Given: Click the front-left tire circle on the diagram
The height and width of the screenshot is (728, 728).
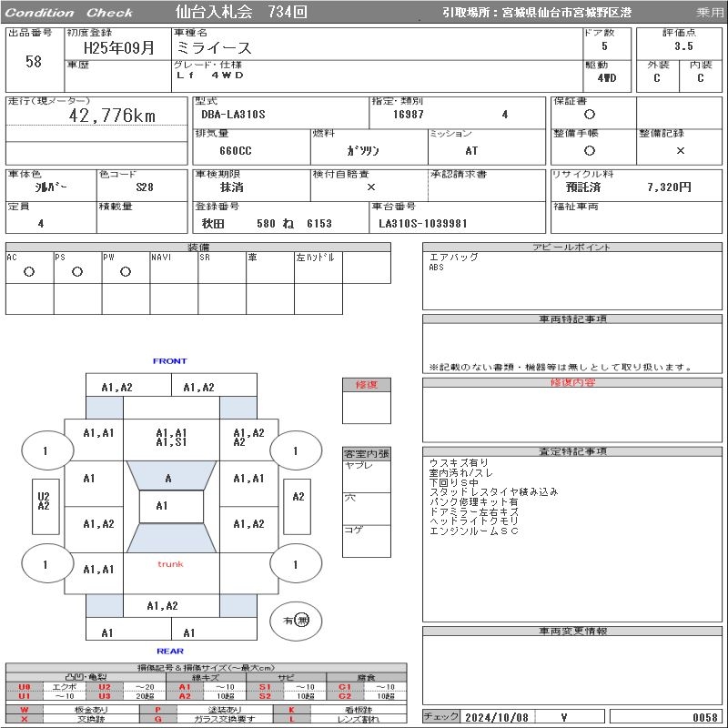Looking at the screenshot, I should pyautogui.click(x=45, y=450).
